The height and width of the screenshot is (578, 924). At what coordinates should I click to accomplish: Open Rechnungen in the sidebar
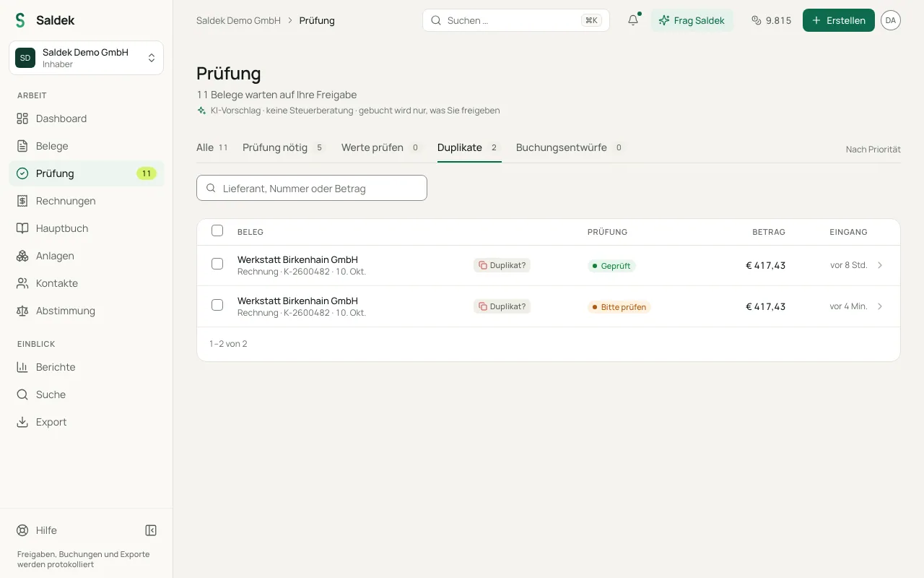coord(87,201)
